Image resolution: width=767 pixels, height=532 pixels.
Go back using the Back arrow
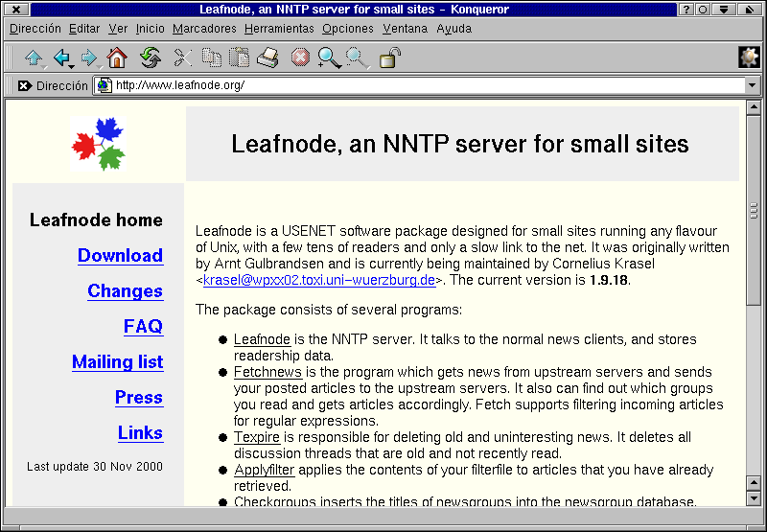(x=61, y=58)
